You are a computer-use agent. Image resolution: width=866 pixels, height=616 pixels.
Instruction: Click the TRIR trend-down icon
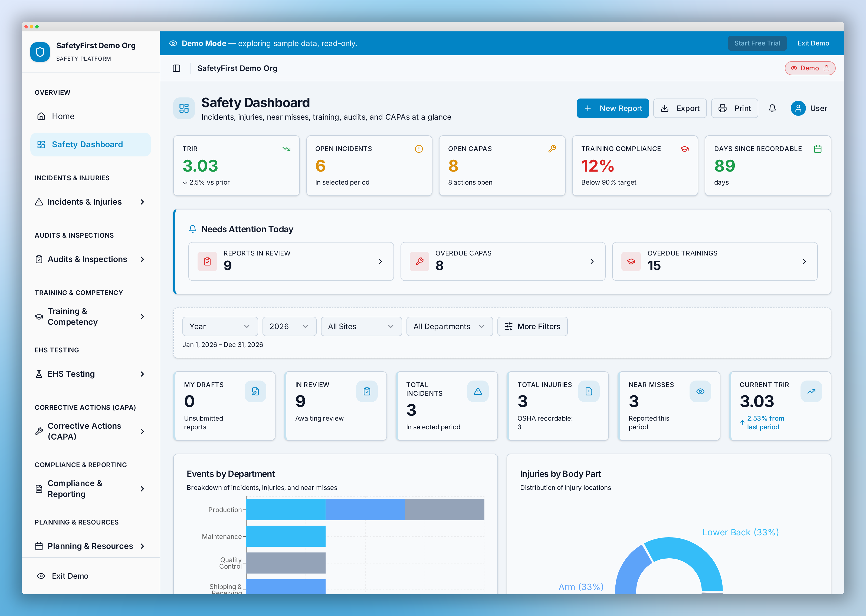(x=286, y=149)
